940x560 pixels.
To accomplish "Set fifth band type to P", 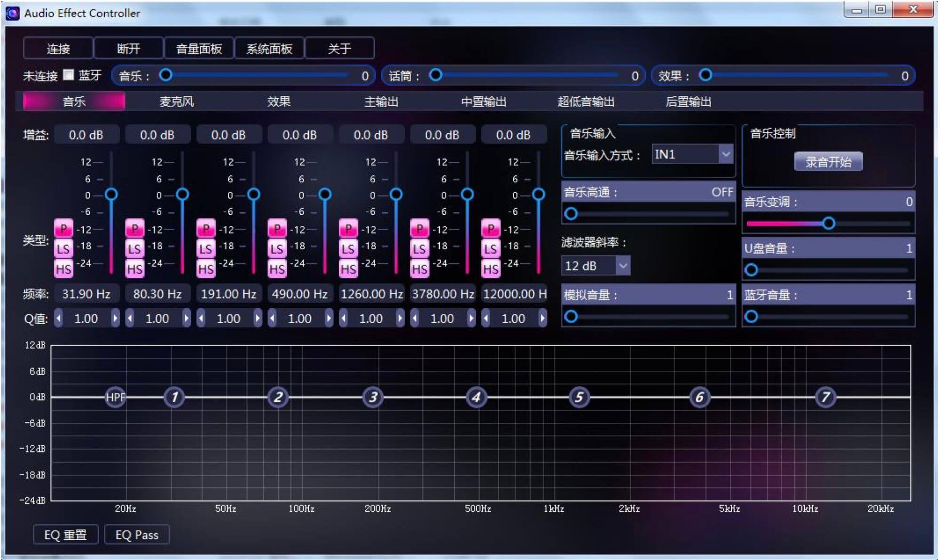I will (x=348, y=229).
